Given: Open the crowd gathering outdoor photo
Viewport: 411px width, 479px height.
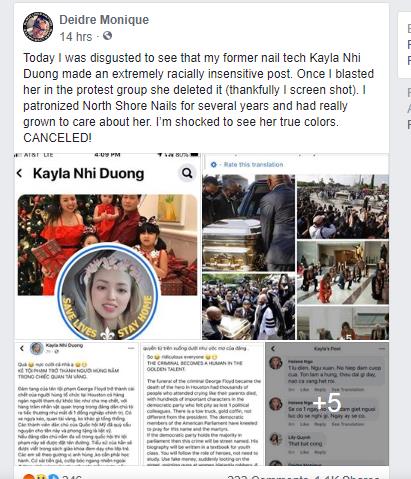Looking at the screenshot, I should (343, 207).
